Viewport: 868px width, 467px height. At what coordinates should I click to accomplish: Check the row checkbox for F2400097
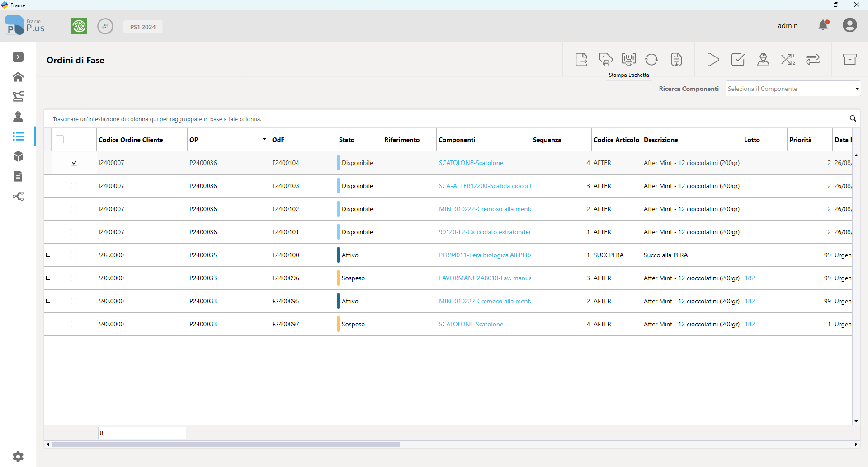[74, 324]
